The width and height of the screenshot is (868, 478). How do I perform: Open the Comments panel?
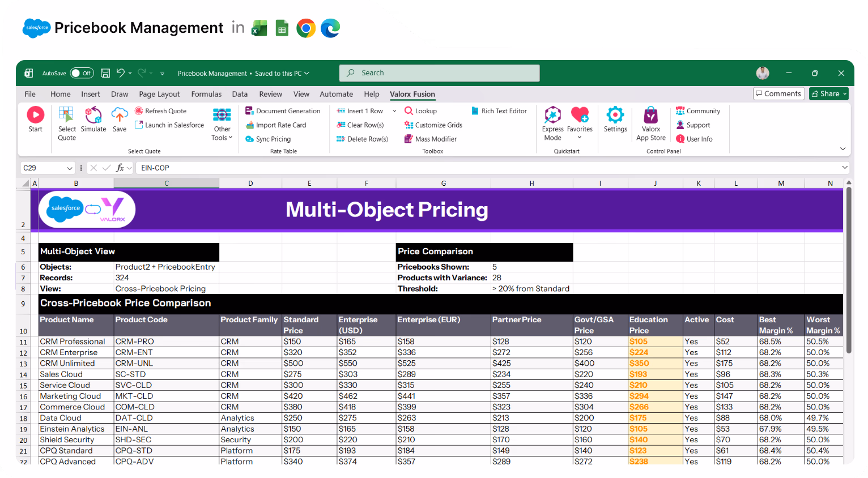click(x=778, y=93)
